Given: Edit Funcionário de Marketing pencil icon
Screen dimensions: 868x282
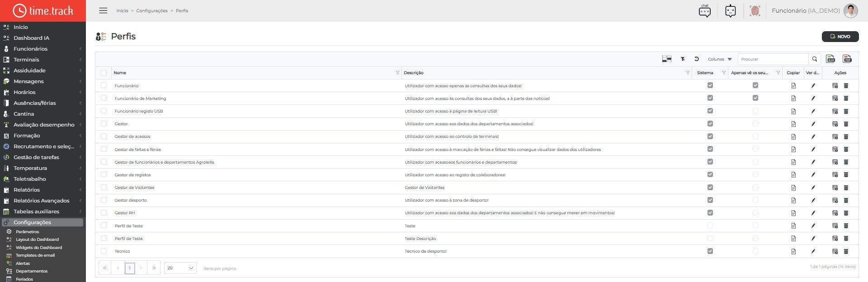Looking at the screenshot, I should pyautogui.click(x=813, y=99).
